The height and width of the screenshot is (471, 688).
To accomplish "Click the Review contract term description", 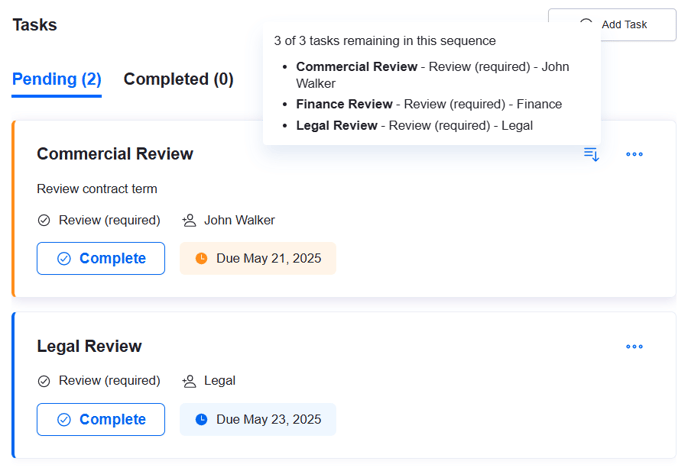I will pyautogui.click(x=97, y=189).
